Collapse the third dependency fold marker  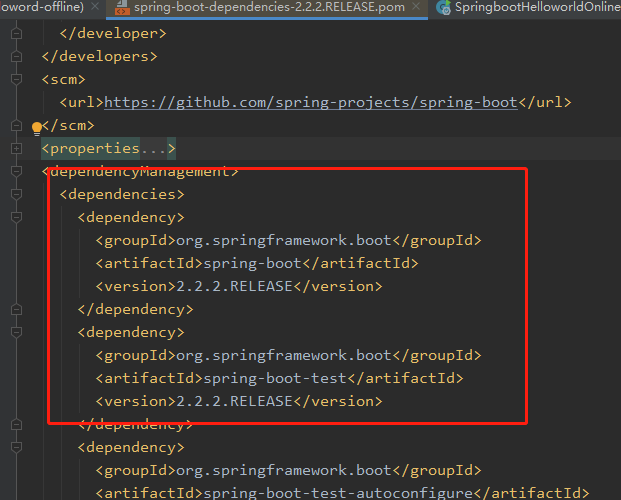[16, 447]
